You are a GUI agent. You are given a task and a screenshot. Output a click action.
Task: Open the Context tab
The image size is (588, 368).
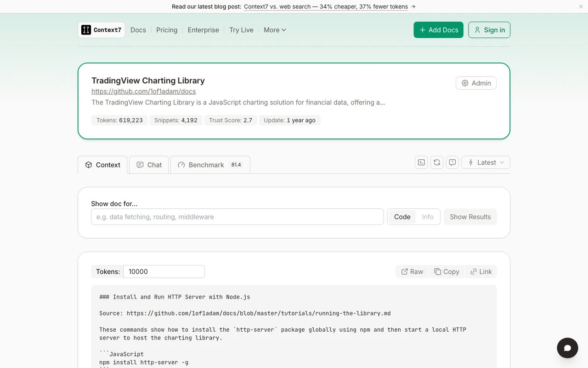(x=103, y=165)
